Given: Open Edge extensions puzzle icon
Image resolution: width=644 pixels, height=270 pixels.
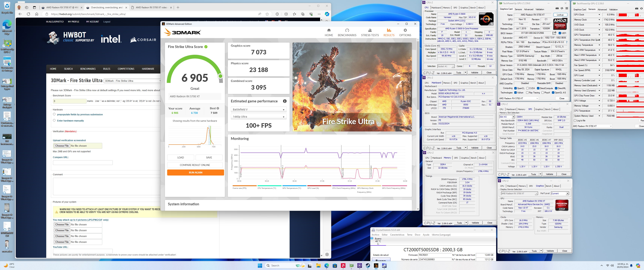Looking at the screenshot, I should (277, 14).
